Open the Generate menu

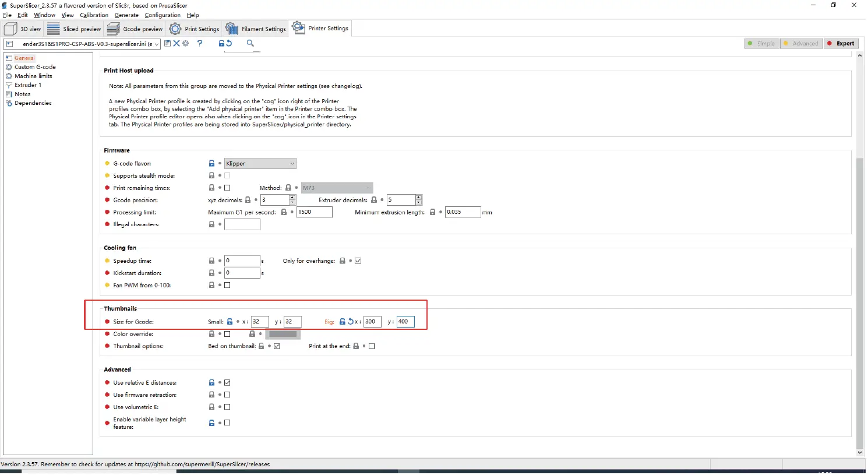tap(126, 15)
